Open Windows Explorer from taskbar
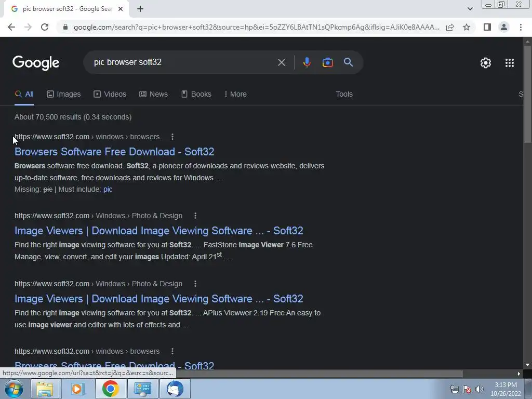 coord(45,389)
